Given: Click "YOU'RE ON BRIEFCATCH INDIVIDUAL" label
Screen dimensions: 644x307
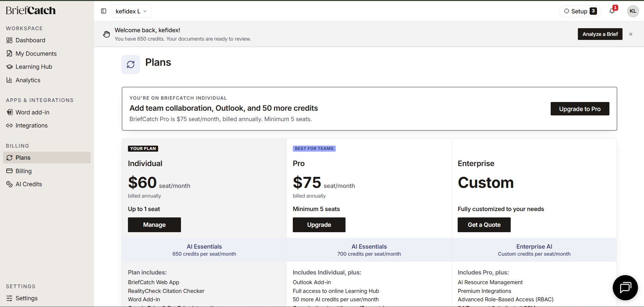Looking at the screenshot, I should point(178,98).
